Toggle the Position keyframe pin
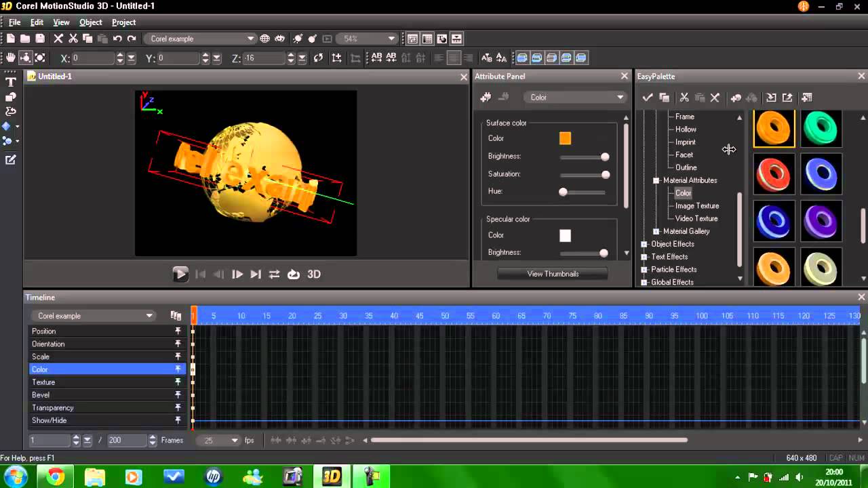The image size is (868, 488). pyautogui.click(x=178, y=331)
